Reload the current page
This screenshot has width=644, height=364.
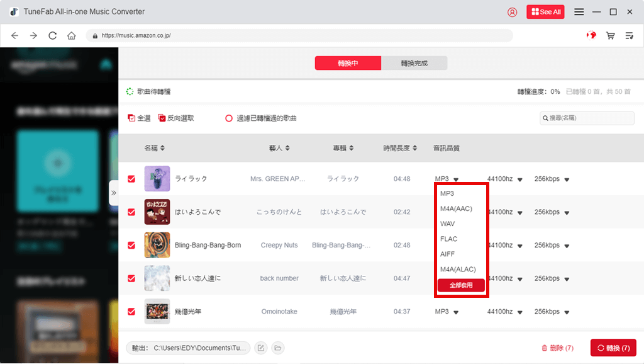tap(53, 36)
